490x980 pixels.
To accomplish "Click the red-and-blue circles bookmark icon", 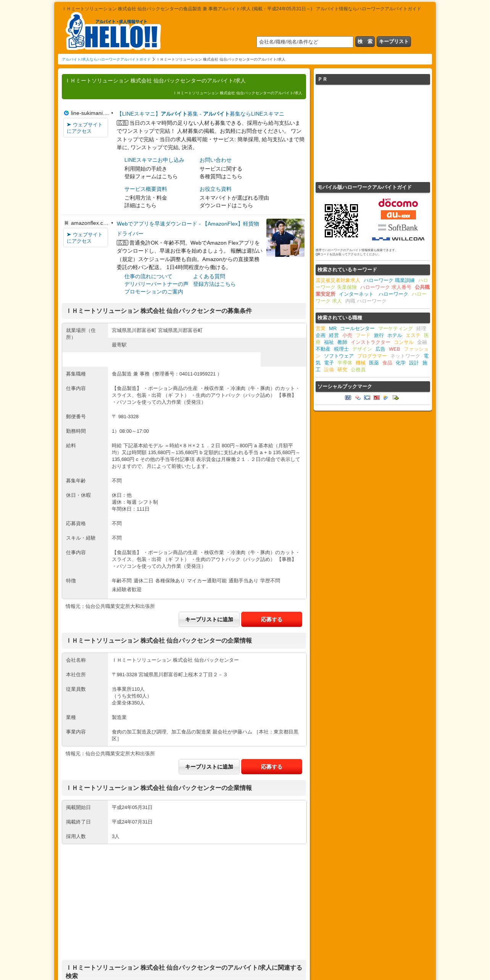I will pyautogui.click(x=358, y=398).
